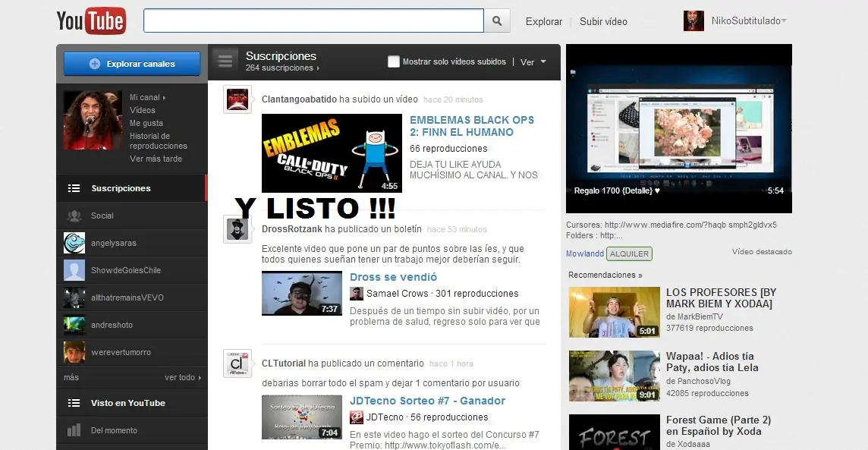Screen dimensions: 868x450
Task: Open the Ver dropdown menu
Action: click(x=533, y=62)
